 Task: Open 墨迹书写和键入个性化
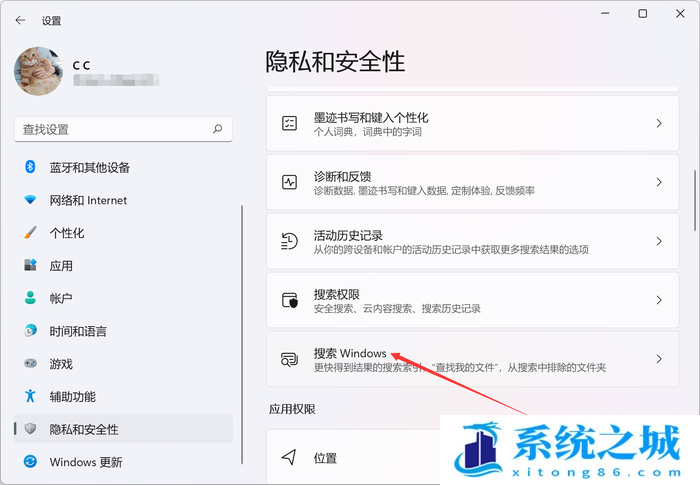(472, 123)
